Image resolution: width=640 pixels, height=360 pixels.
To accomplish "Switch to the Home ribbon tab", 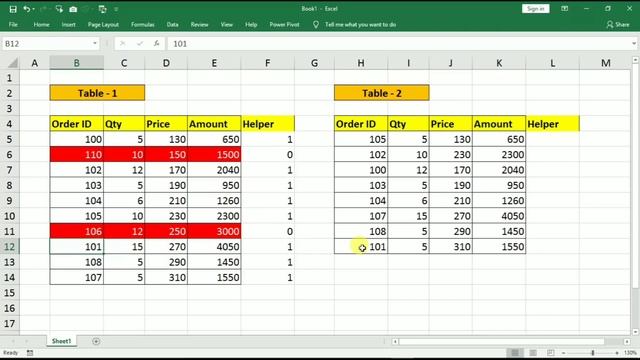I will pyautogui.click(x=41, y=24).
